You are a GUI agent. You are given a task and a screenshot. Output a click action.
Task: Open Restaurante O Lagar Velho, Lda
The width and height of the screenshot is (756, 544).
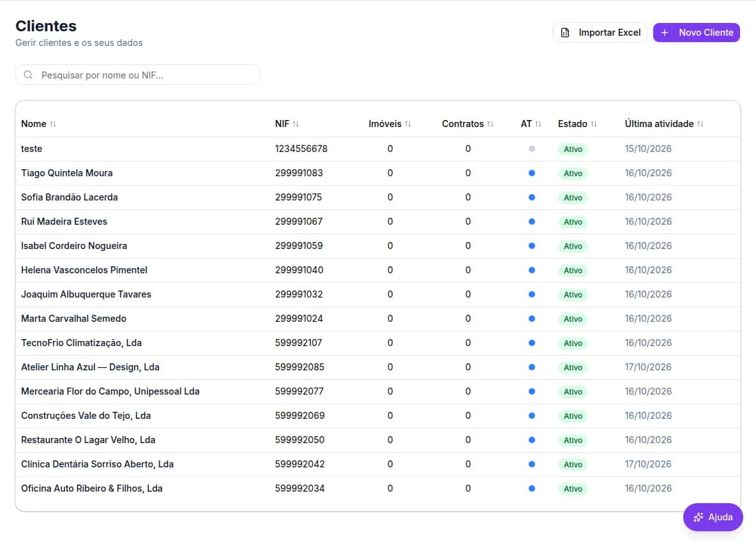tap(88, 440)
